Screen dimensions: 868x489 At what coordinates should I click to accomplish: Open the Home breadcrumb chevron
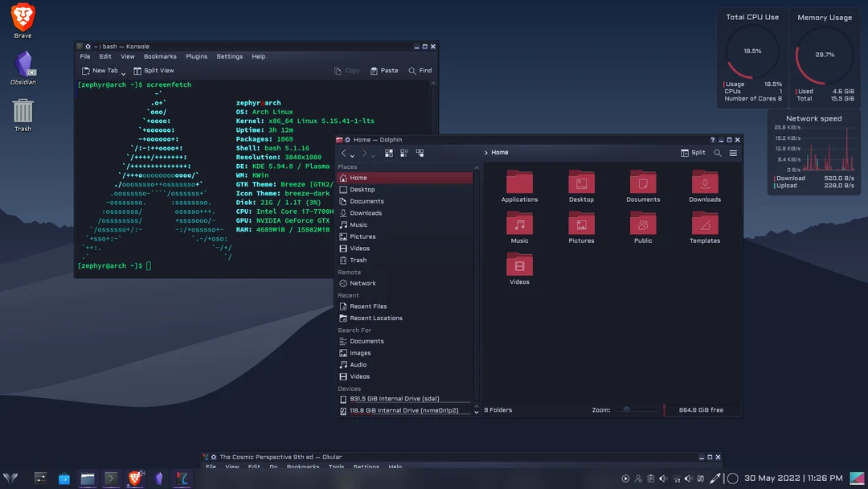pyautogui.click(x=486, y=152)
